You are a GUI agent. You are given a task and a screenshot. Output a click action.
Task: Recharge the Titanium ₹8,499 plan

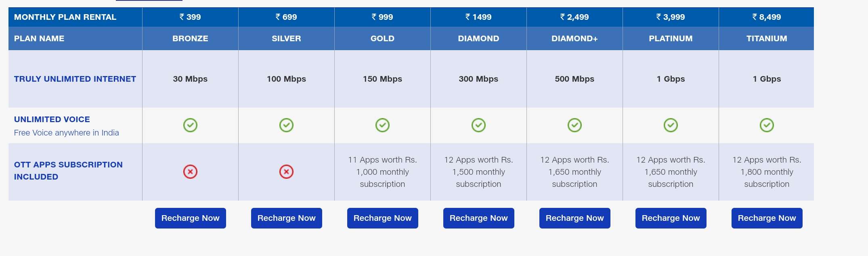767,218
